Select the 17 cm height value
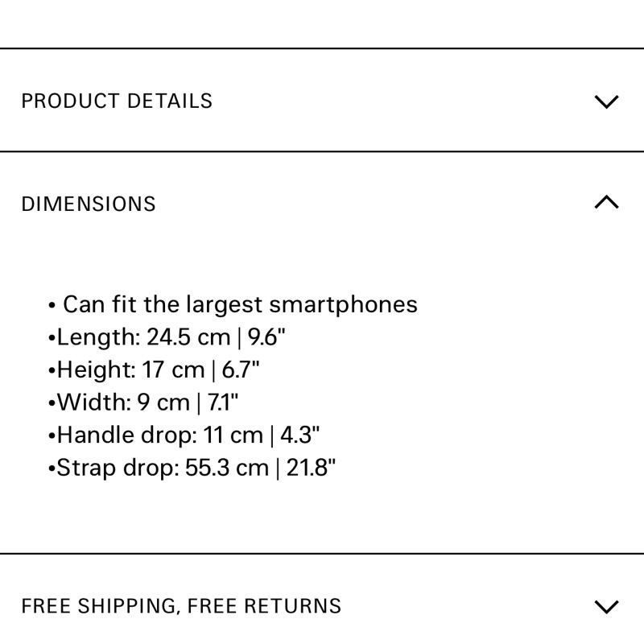 tap(173, 370)
